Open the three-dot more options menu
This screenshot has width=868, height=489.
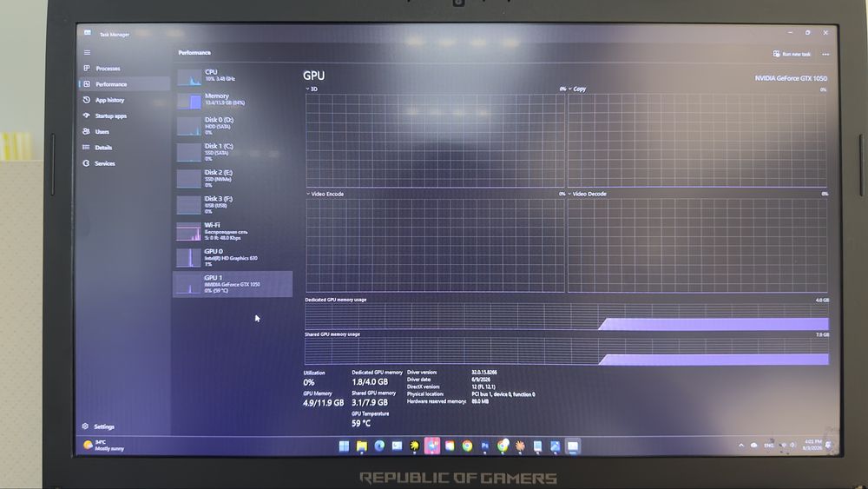(825, 54)
